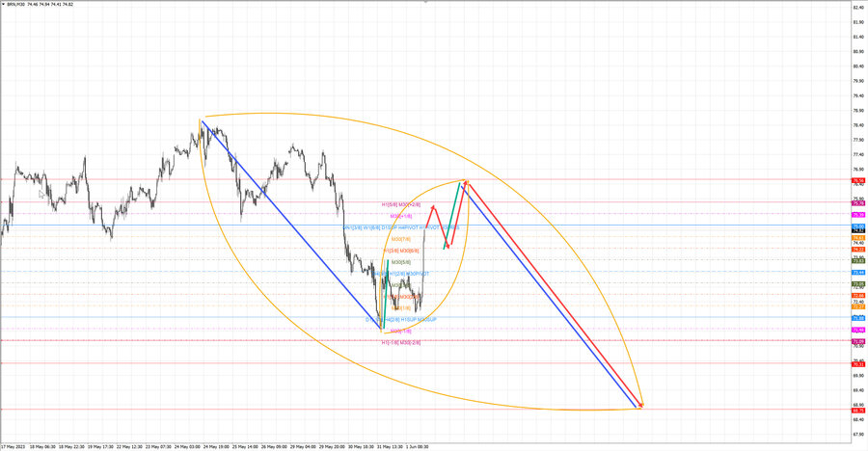
Task: Click the M30[7/8] level label
Action: point(401,239)
